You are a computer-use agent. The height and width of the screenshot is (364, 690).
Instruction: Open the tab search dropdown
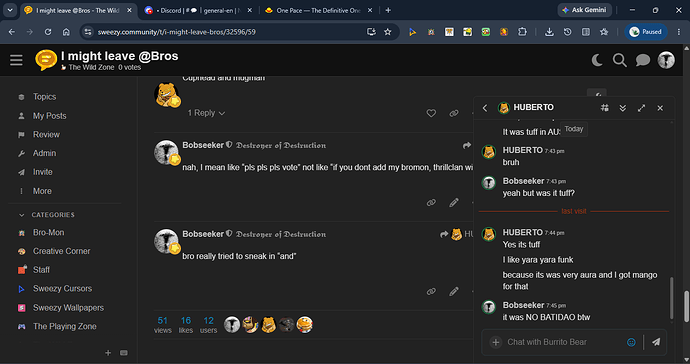click(10, 10)
